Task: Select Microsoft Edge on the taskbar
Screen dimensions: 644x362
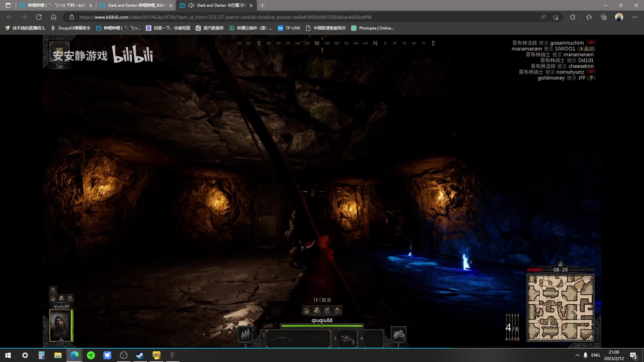Action: (74, 355)
